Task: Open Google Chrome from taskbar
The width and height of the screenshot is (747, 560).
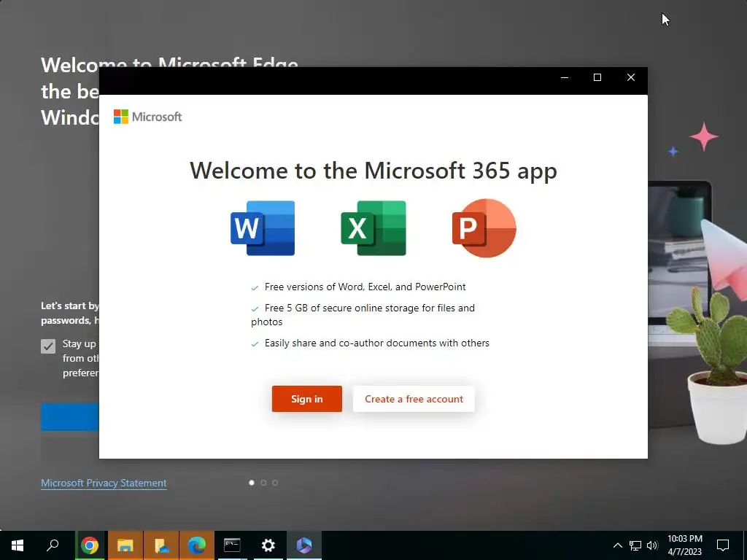Action: pos(90,545)
